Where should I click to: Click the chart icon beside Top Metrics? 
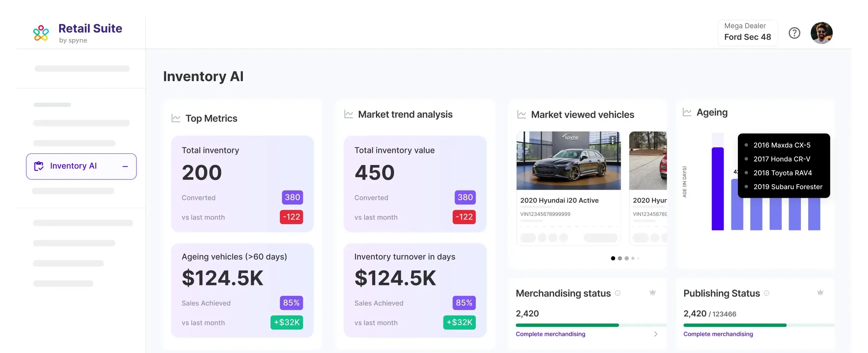coord(176,118)
